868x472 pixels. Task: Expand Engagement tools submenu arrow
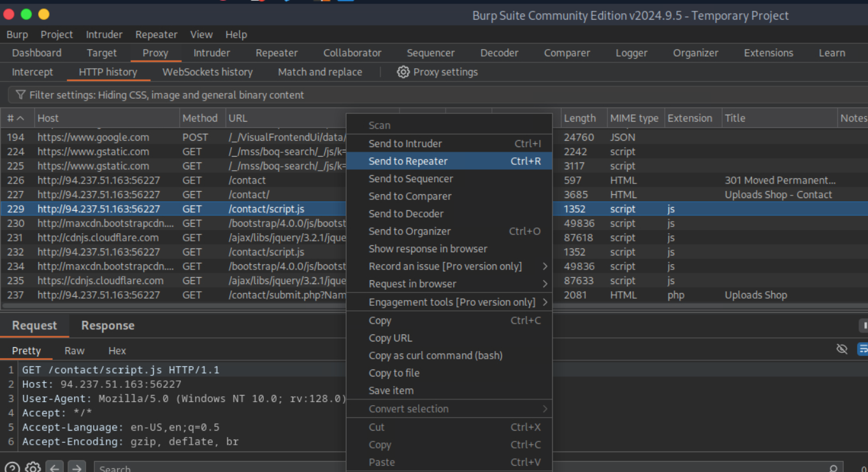click(545, 302)
